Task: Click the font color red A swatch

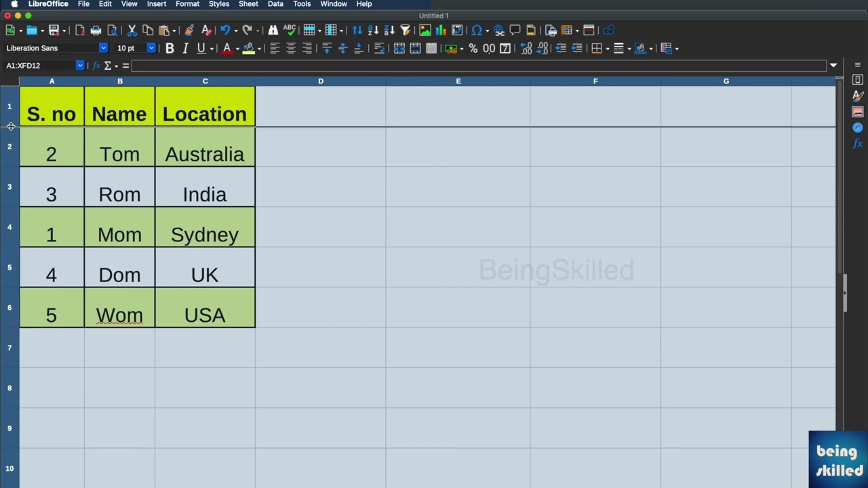Action: pyautogui.click(x=226, y=48)
